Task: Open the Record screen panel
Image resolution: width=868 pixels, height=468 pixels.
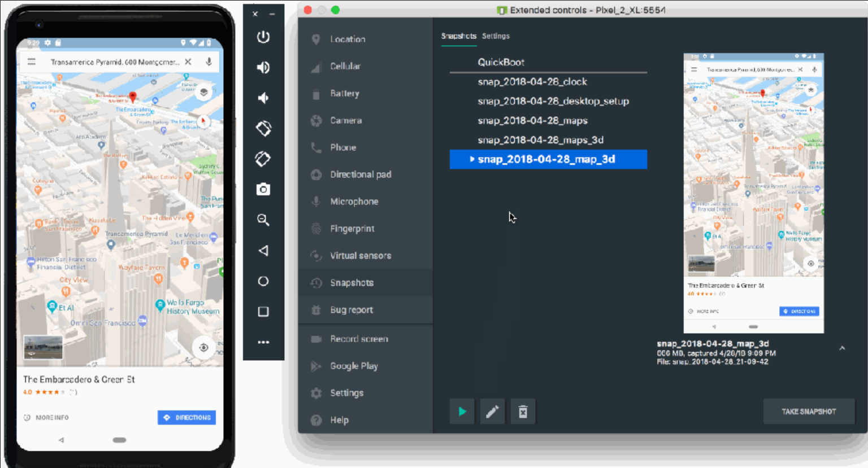Action: coord(365,339)
